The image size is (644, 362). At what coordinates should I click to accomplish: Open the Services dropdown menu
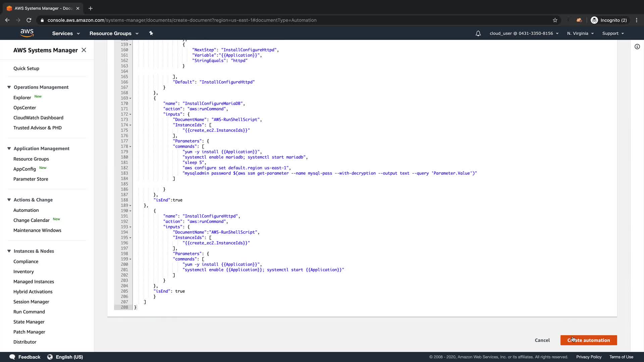click(66, 34)
